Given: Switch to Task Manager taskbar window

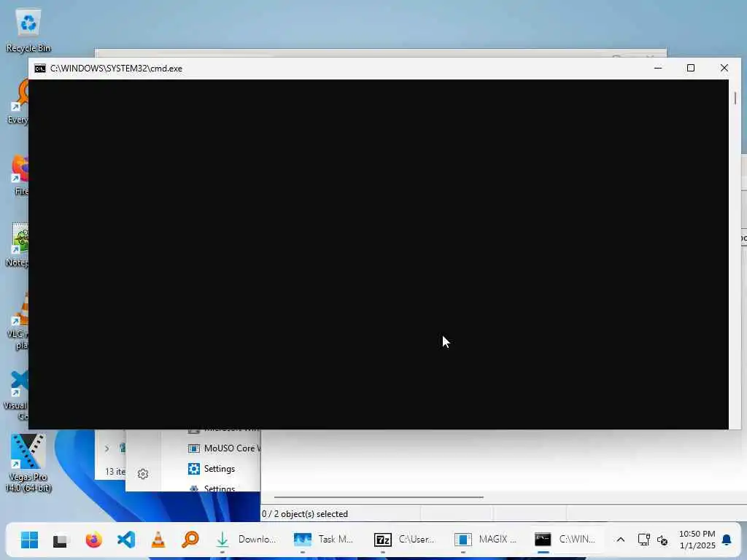Looking at the screenshot, I should [324, 540].
